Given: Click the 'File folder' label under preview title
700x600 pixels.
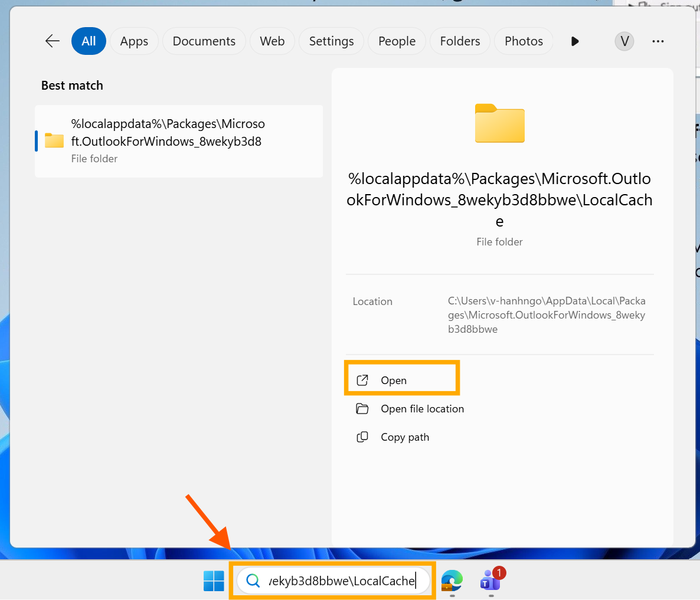Looking at the screenshot, I should 499,242.
